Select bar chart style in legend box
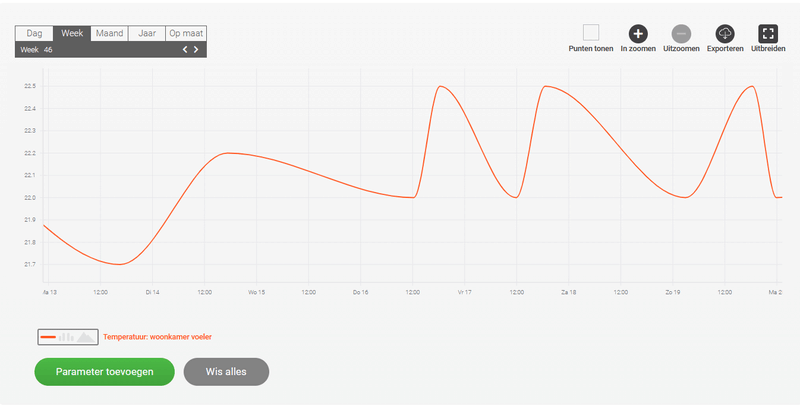The image size is (800, 406). point(67,337)
